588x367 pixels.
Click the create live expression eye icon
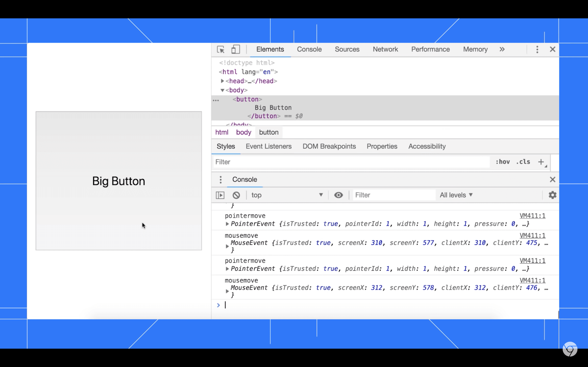[x=338, y=195]
